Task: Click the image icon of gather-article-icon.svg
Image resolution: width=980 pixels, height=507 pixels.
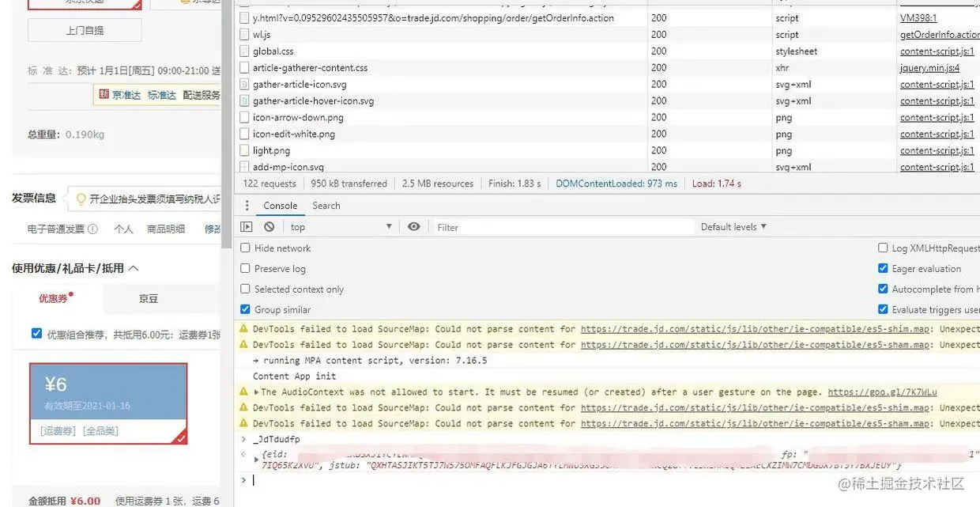Action: pos(245,85)
